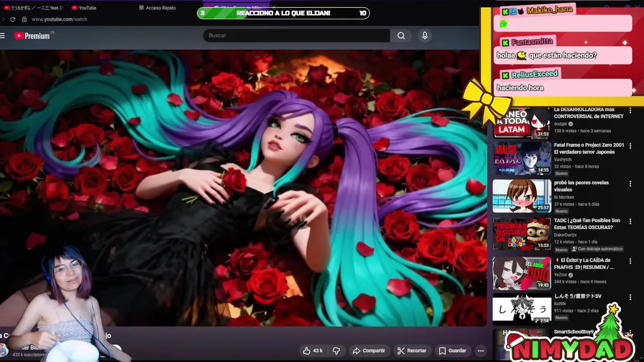Open the しんそう KoRiN video thumbnail
Image resolution: width=644 pixels, height=362 pixels.
[522, 309]
